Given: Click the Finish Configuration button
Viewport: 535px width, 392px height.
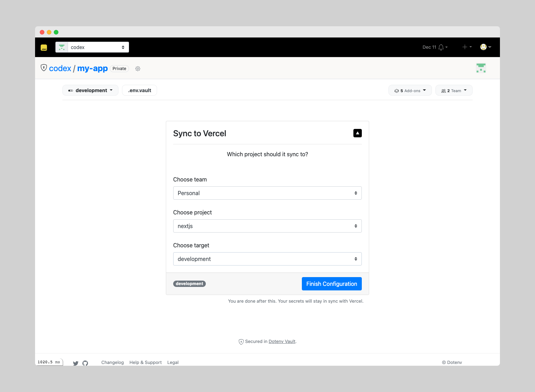Looking at the screenshot, I should pos(332,284).
